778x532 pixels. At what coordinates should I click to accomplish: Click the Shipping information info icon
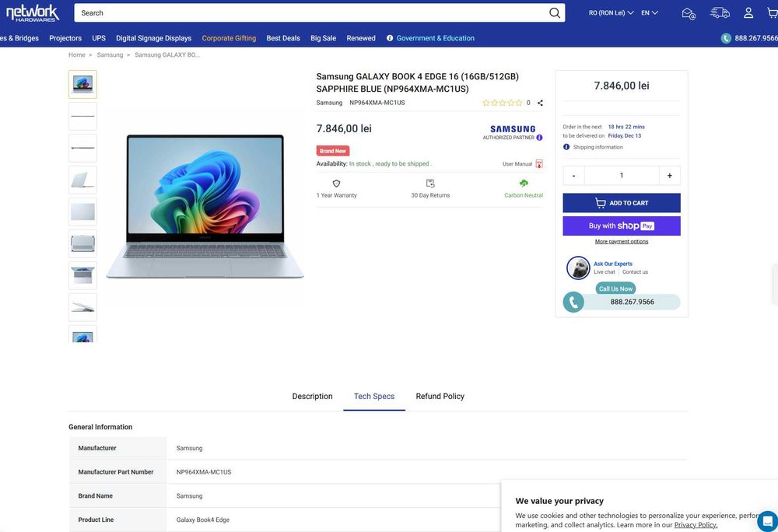tap(566, 147)
